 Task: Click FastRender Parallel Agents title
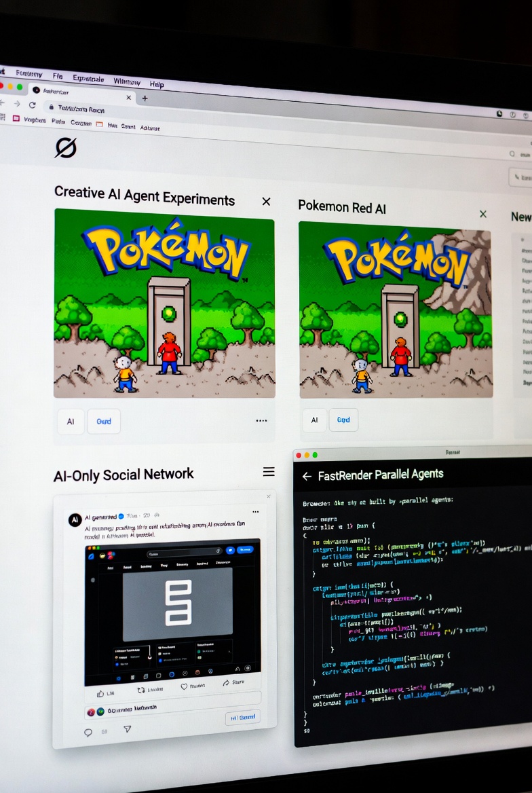[x=380, y=475]
